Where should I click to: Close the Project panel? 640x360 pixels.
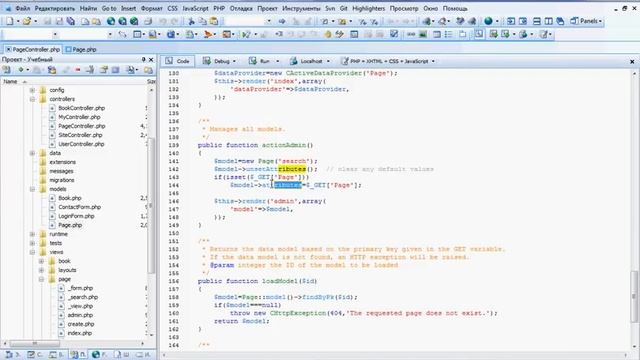151,60
